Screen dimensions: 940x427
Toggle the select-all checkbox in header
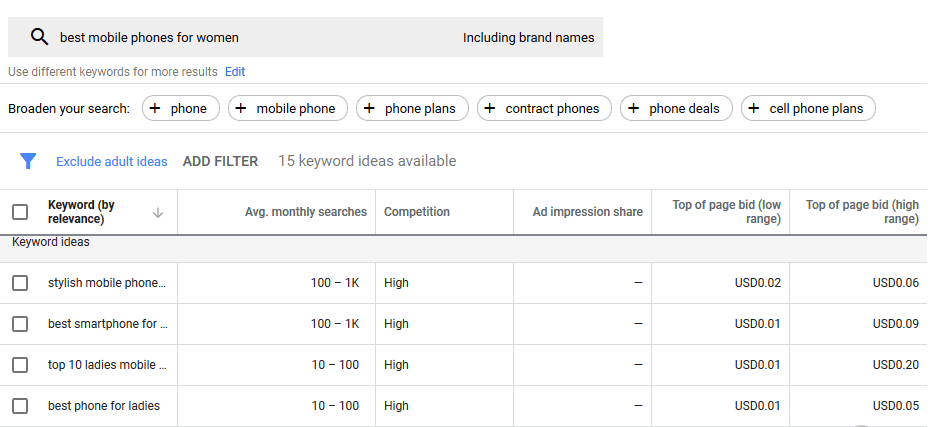[x=20, y=212]
